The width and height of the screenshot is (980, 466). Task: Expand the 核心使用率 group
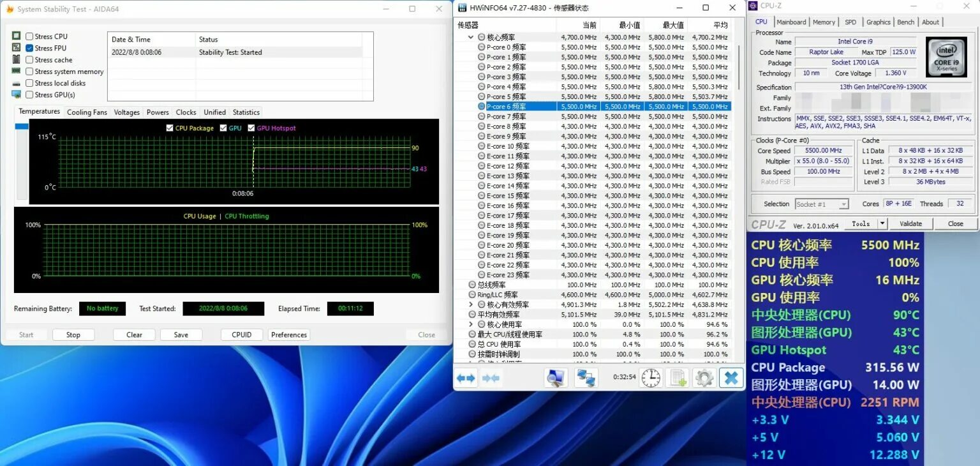click(x=471, y=324)
